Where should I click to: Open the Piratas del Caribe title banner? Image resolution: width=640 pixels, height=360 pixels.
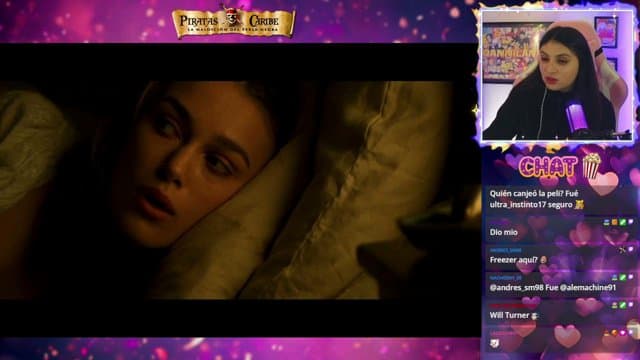(233, 22)
